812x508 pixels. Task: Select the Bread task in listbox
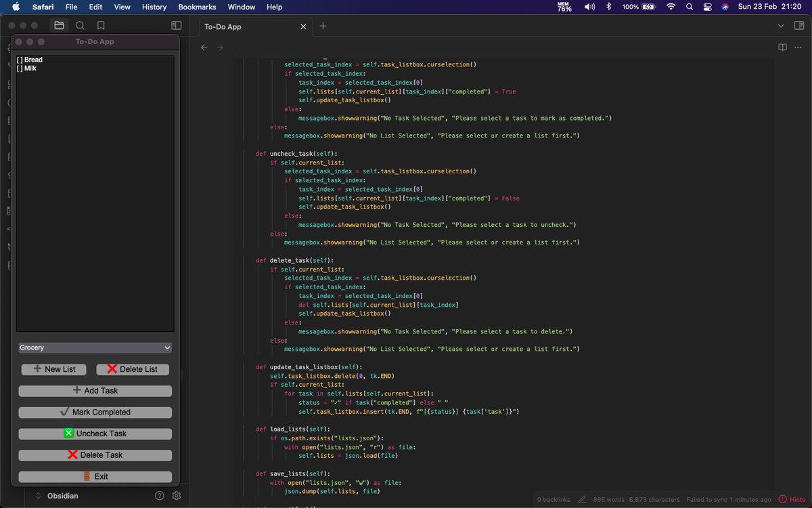coord(30,60)
